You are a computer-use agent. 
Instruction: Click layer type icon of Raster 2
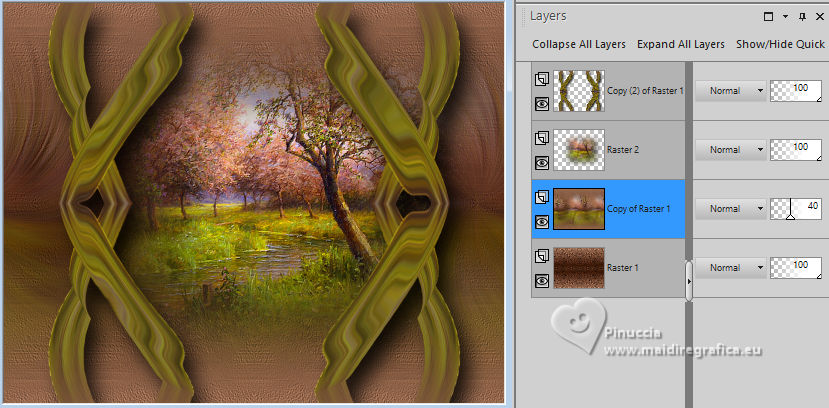click(x=541, y=138)
